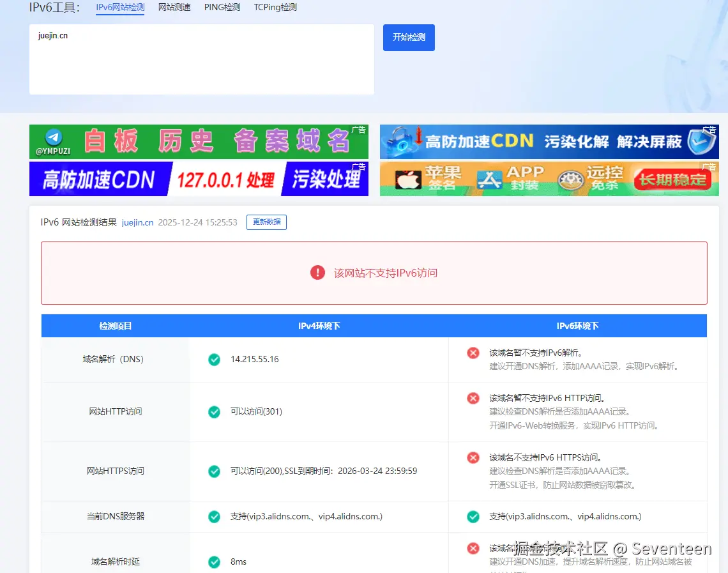Click the green check icon beside 可以访问(301)
The image size is (728, 573).
pos(214,412)
